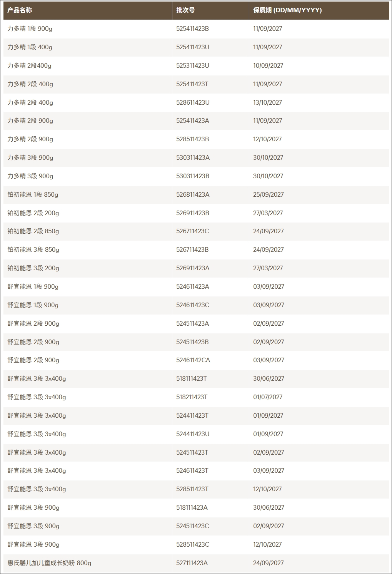Select batch number 526911423B
The width and height of the screenshot is (392, 574).
(193, 213)
